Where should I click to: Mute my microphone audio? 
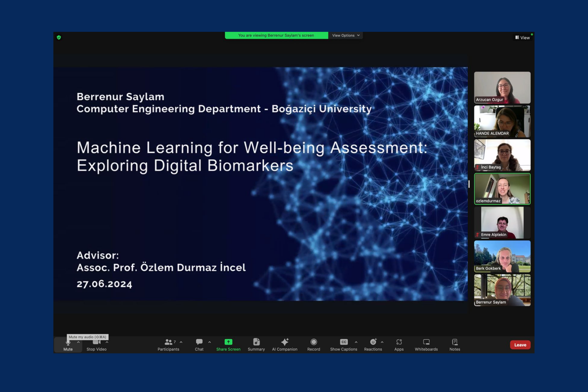click(68, 345)
